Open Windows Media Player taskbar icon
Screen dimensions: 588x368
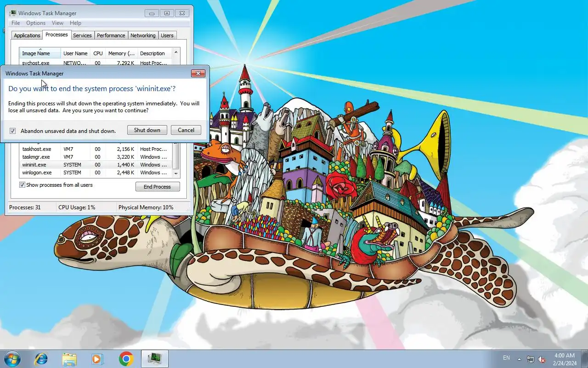click(97, 359)
